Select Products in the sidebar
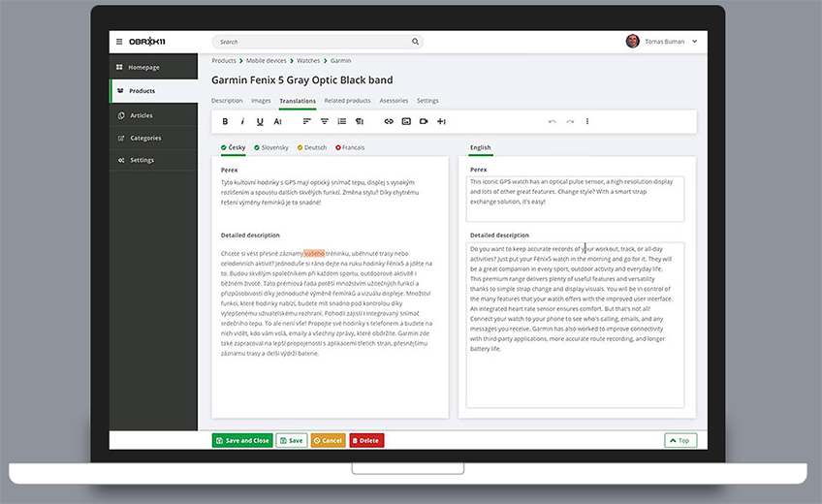 (x=153, y=91)
